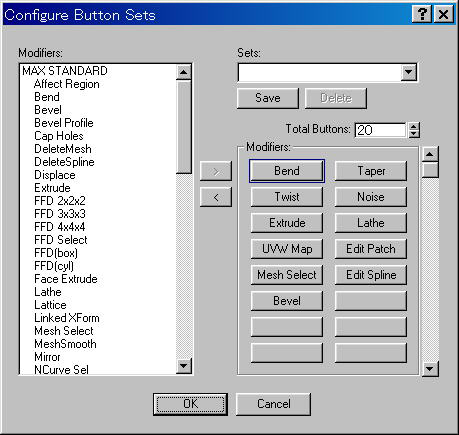Select Mesh Select in the modifiers list
Image resolution: width=459 pixels, height=435 pixels.
coord(64,331)
